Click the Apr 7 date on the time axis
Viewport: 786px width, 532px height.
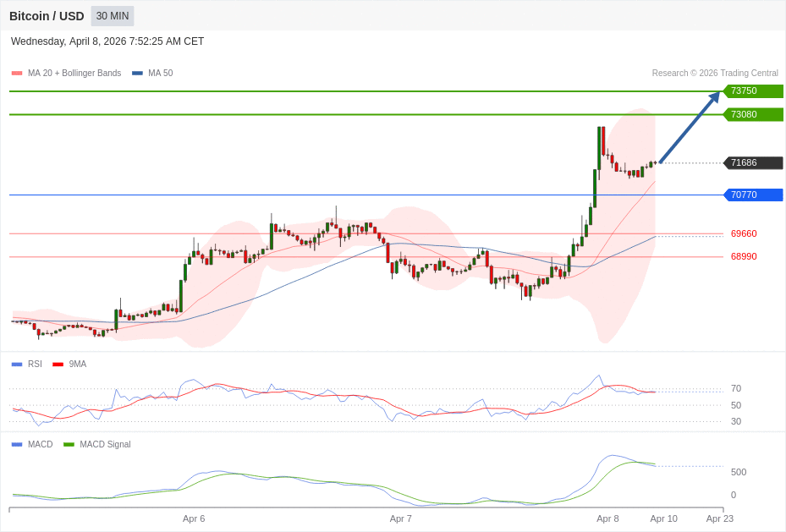point(401,518)
